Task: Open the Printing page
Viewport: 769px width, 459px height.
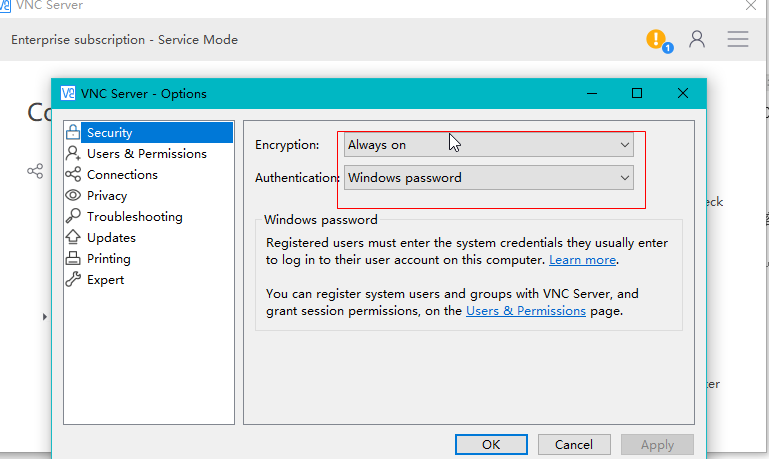Action: (108, 258)
